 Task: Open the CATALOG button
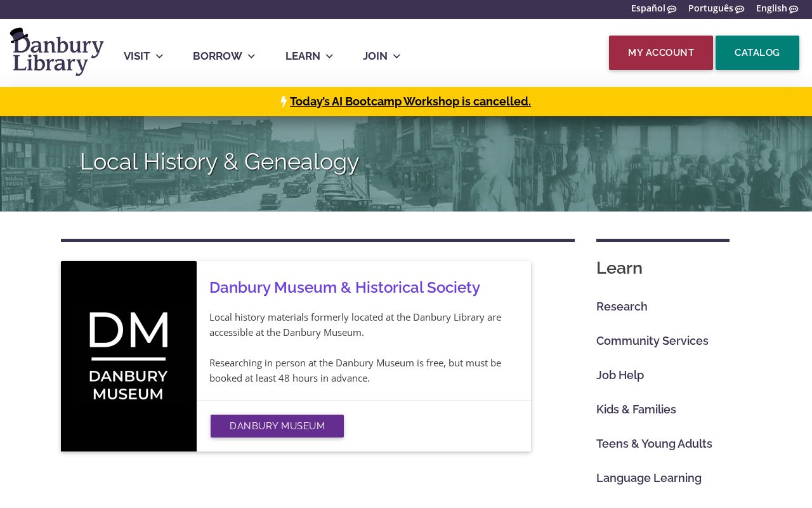click(757, 53)
